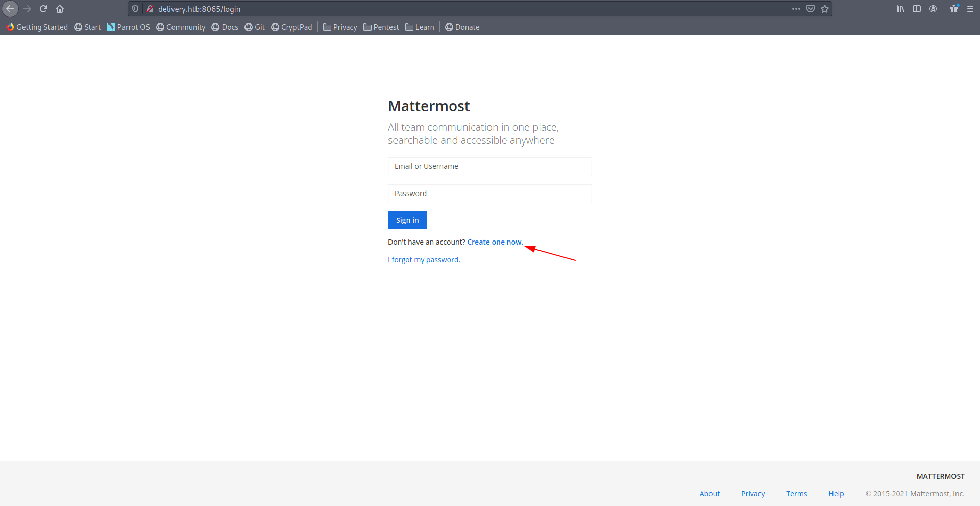Image resolution: width=980 pixels, height=506 pixels.
Task: Open the Parrot OS bookmark
Action: pos(128,27)
